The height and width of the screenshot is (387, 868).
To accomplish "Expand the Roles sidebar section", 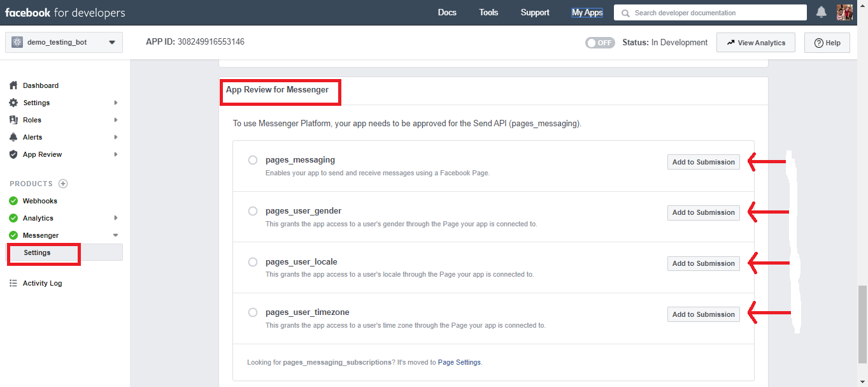I will 115,119.
